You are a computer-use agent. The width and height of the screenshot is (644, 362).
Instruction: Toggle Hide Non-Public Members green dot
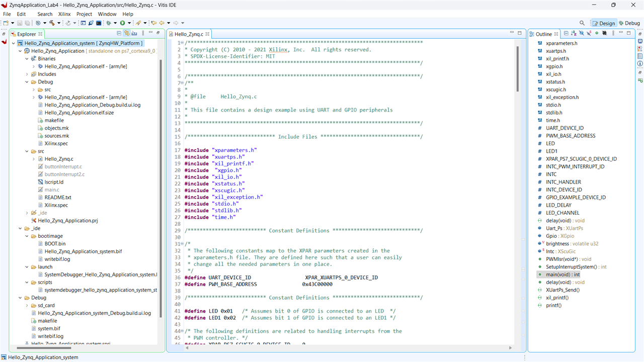tap(597, 33)
